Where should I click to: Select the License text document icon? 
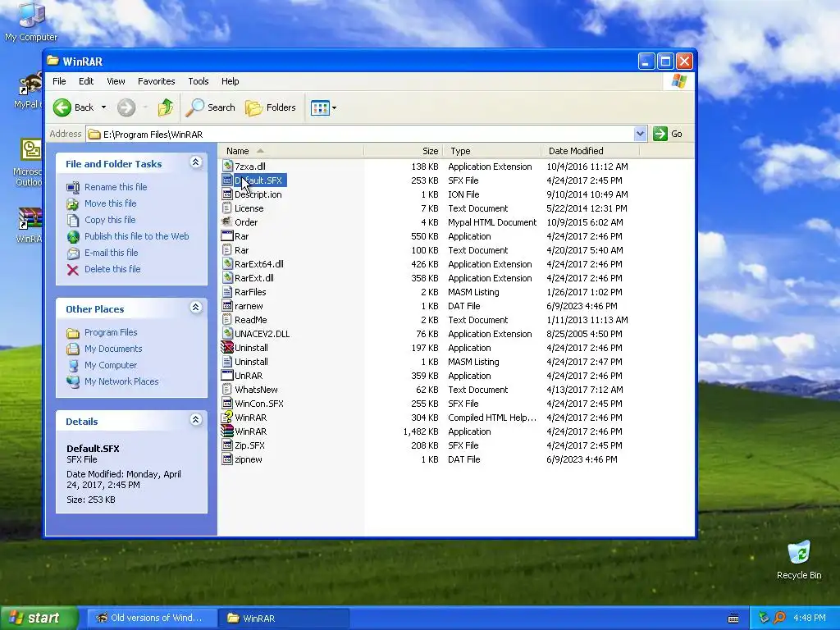[x=227, y=208]
